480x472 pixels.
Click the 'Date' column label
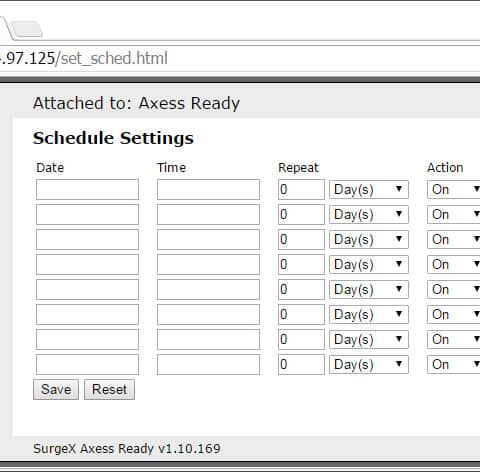(50, 167)
